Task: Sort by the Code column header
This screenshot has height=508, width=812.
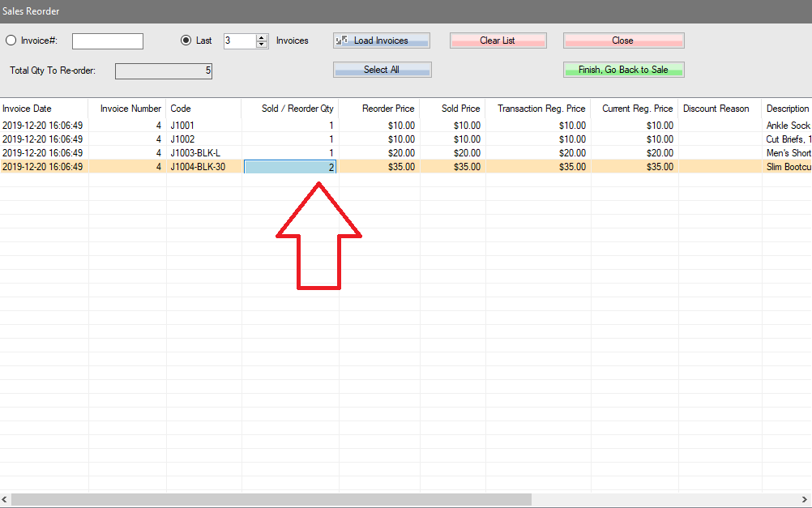Action: 203,109
